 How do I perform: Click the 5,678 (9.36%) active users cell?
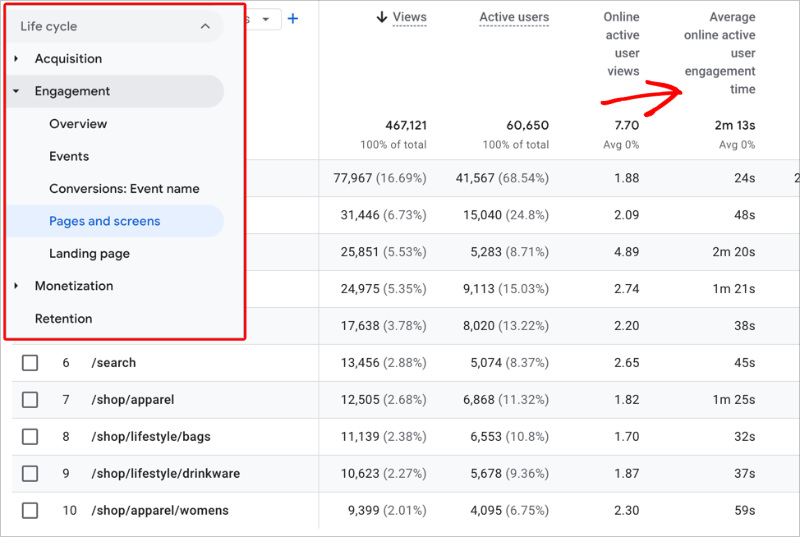pyautogui.click(x=510, y=473)
